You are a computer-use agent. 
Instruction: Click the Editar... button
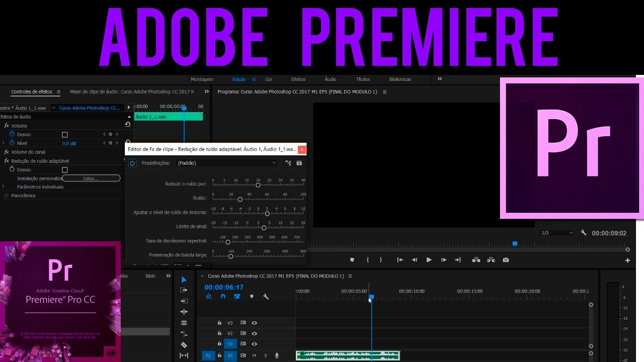[91, 178]
